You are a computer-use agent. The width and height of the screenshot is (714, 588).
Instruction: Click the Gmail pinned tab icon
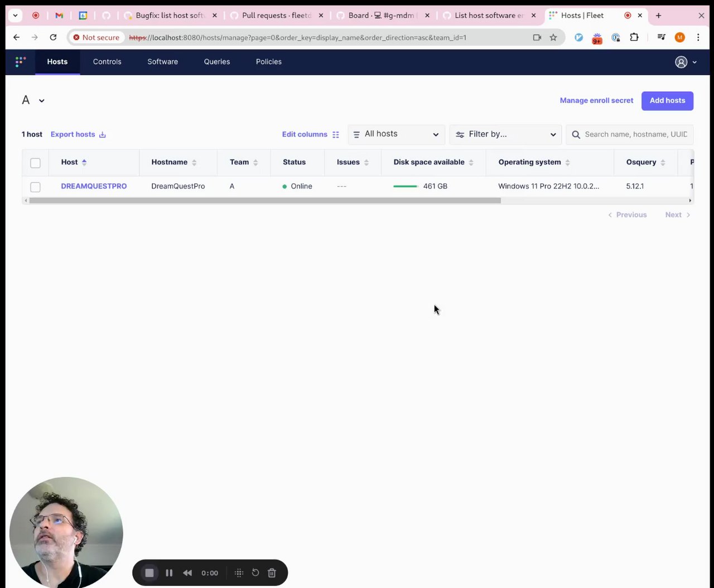[59, 16]
